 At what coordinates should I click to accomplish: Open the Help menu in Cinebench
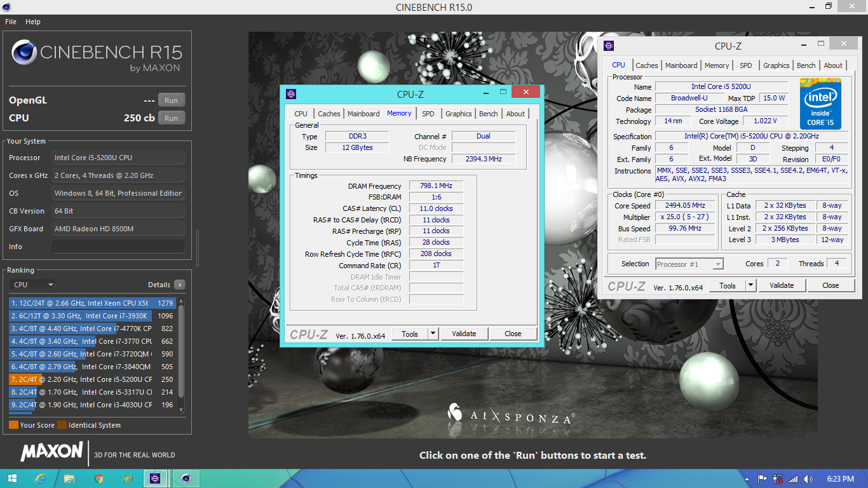pyautogui.click(x=33, y=22)
